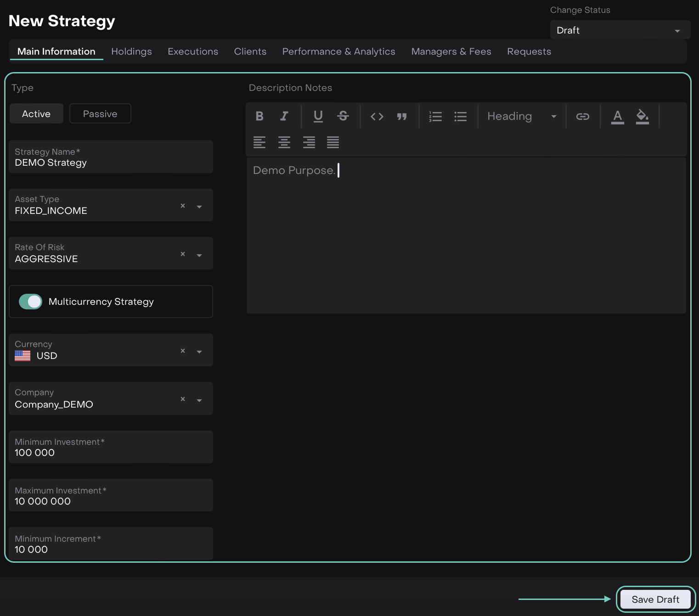The image size is (699, 616).
Task: Toggle bold formatting in description editor
Action: (259, 116)
